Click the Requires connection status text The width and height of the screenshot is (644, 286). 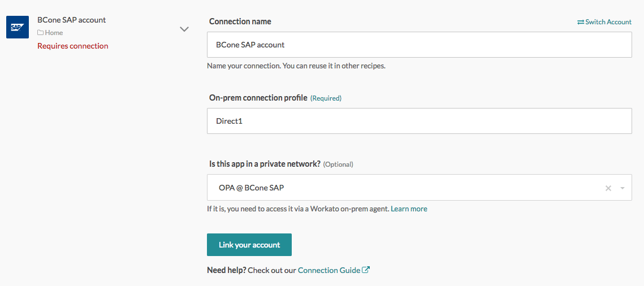[x=73, y=46]
